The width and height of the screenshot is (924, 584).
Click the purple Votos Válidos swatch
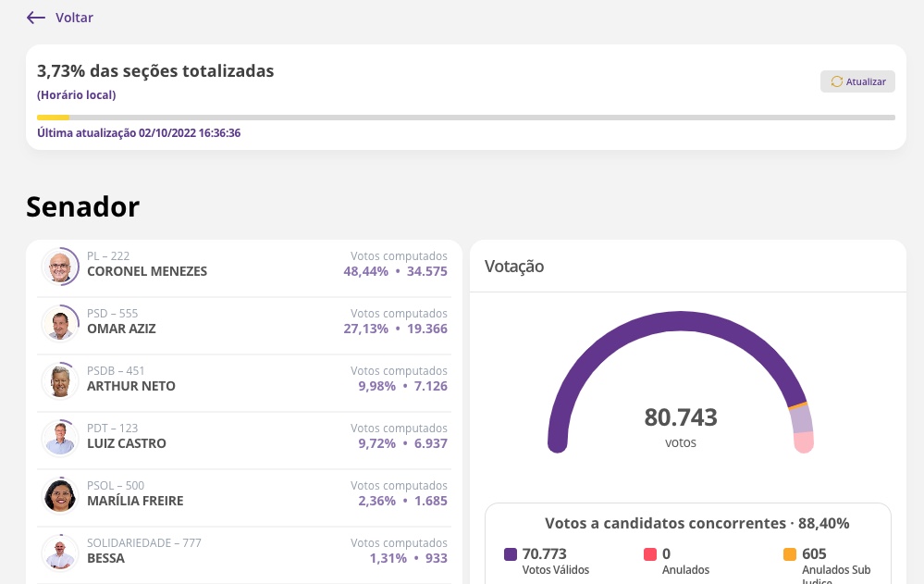click(511, 554)
